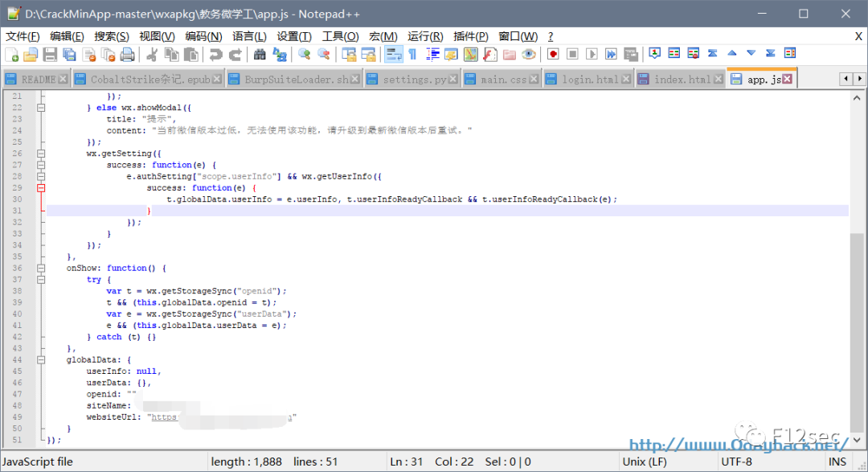This screenshot has width=868, height=472.
Task: Toggle the Indent Guide toolbar icon
Action: pos(432,55)
